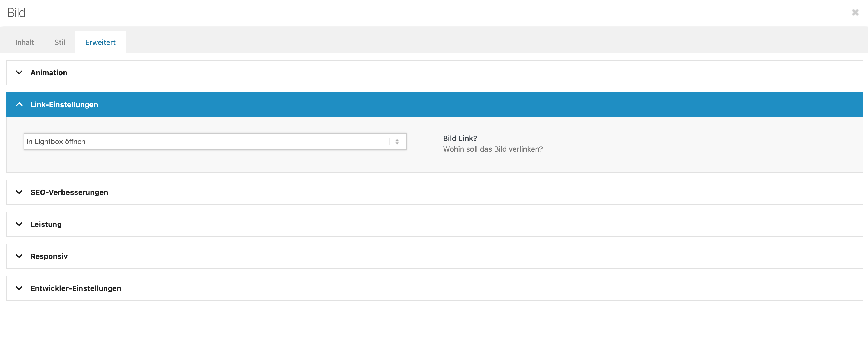Click the 'Bild Link?' label
Image resolution: width=868 pixels, height=351 pixels.
(460, 138)
